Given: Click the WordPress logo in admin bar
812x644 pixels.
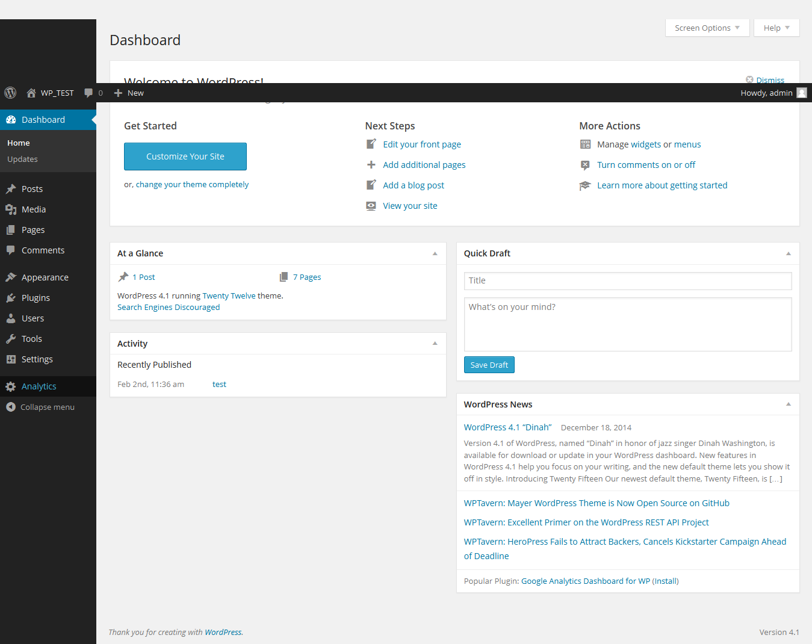Looking at the screenshot, I should (10, 93).
